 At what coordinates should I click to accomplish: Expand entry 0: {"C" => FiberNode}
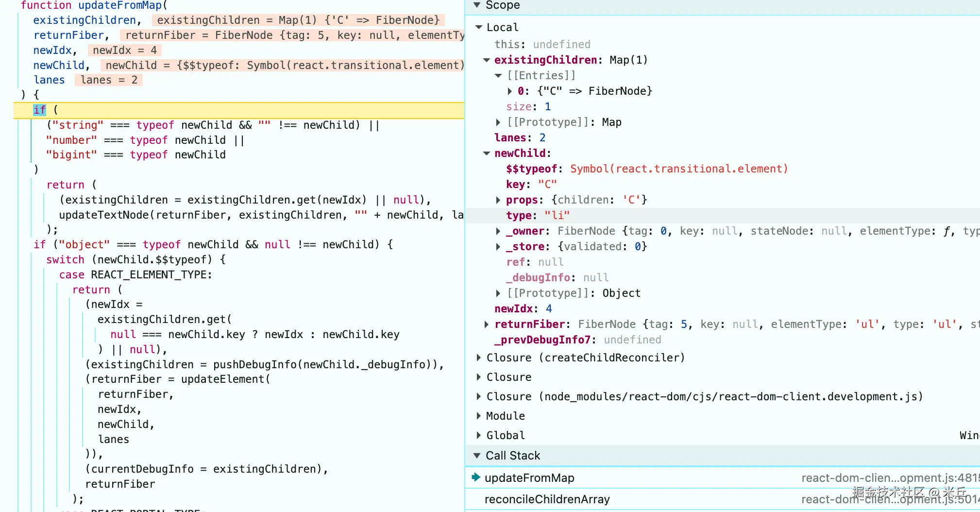tap(510, 91)
